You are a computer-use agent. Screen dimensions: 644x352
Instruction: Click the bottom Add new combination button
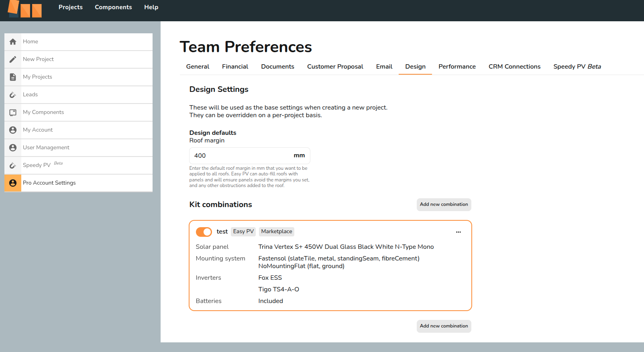tap(444, 326)
